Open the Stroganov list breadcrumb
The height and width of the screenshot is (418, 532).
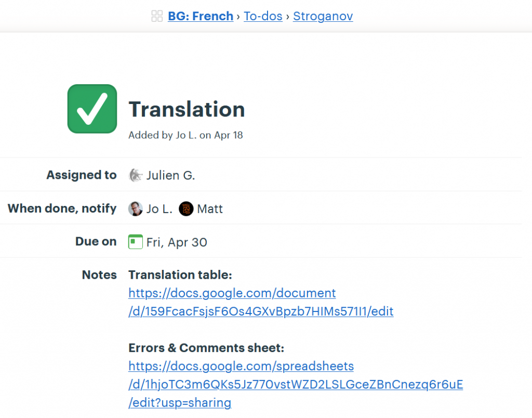[x=323, y=16]
